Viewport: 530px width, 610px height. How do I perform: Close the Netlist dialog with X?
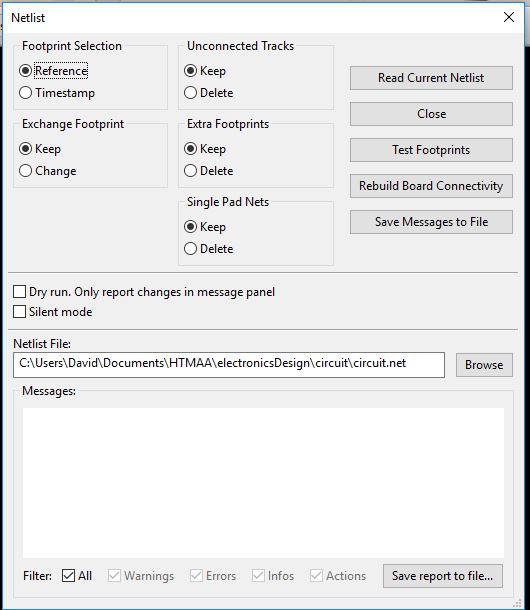[509, 17]
